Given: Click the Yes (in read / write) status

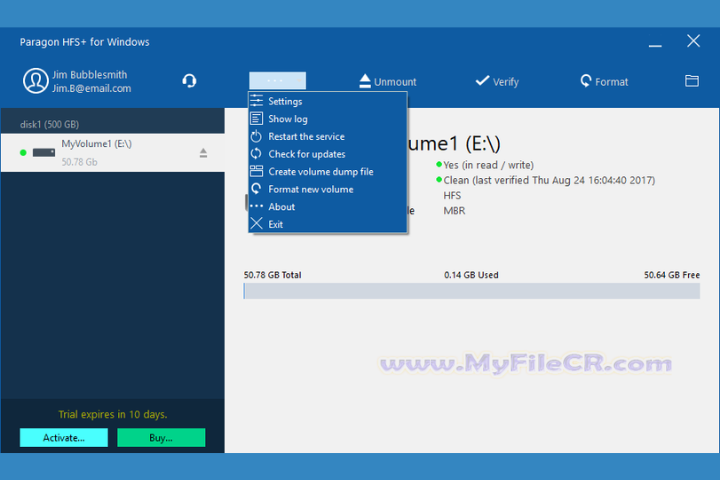Looking at the screenshot, I should point(488,165).
